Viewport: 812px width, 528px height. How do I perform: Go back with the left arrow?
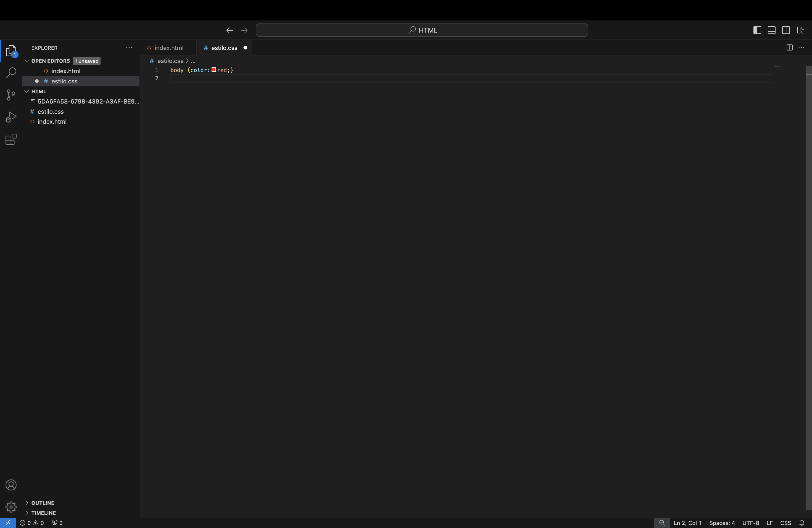[230, 30]
